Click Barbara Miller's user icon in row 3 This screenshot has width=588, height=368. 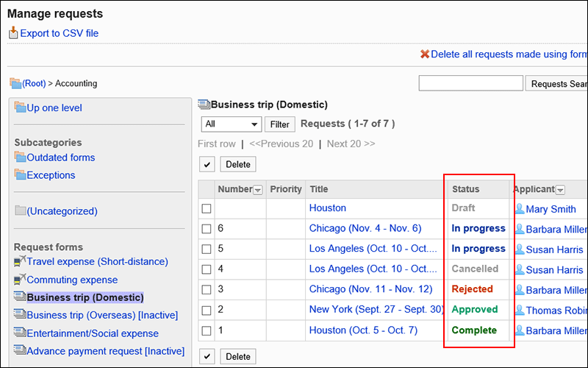520,289
